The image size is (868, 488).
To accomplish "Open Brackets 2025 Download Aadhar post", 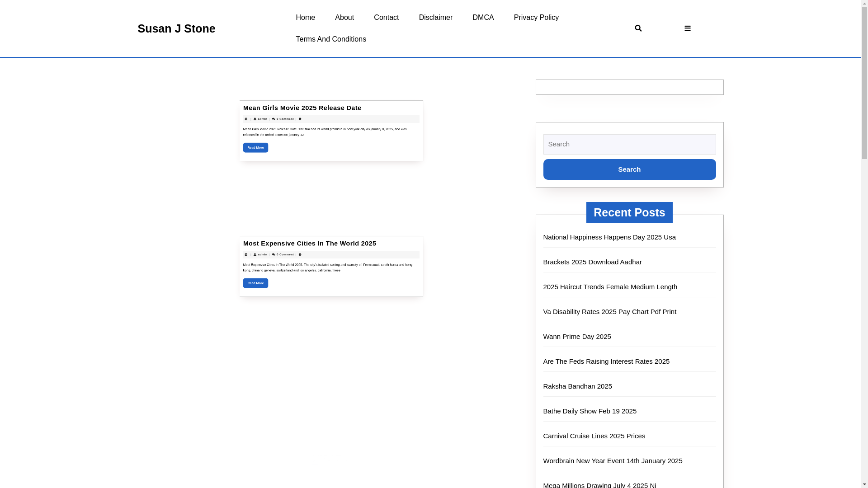I will 592,262.
